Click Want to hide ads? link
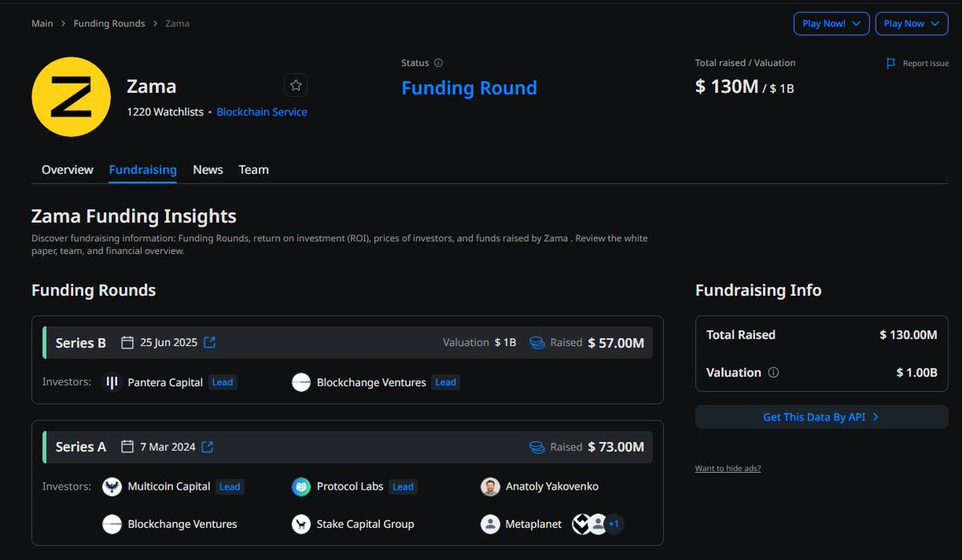This screenshot has width=962, height=560. click(x=728, y=468)
